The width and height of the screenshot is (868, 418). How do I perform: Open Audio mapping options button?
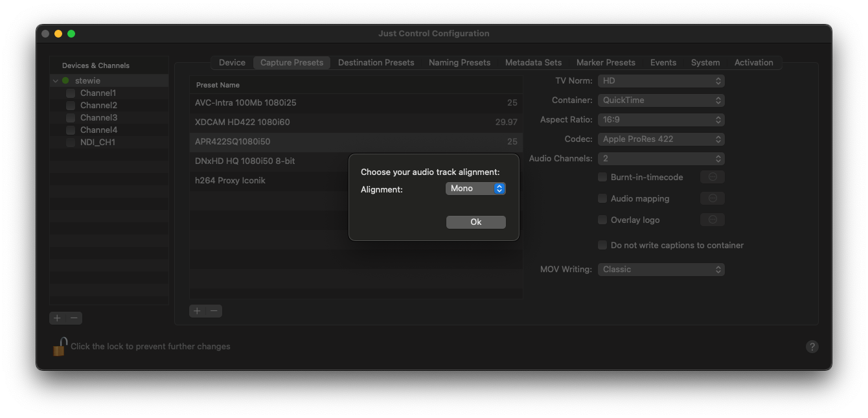[x=713, y=198]
